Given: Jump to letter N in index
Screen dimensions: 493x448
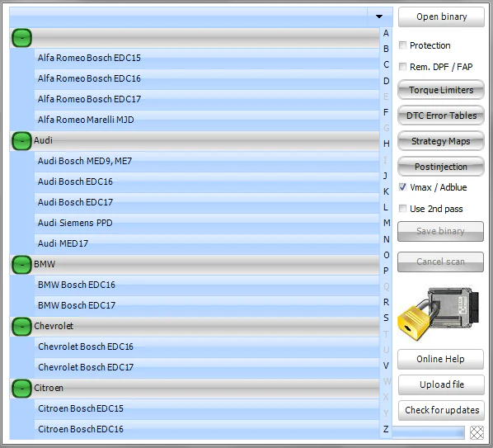Looking at the screenshot, I should point(387,239).
